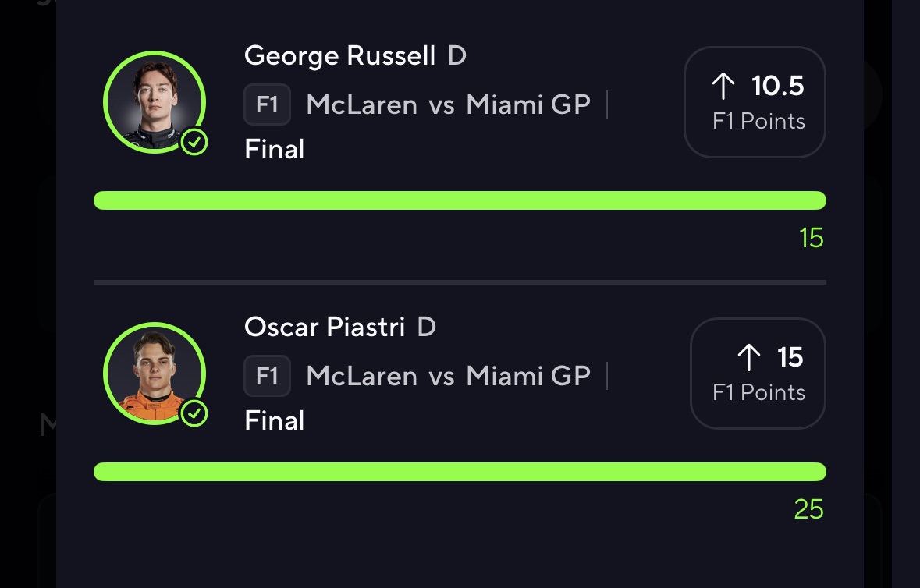
Task: Click the F1 badge in Piastri's row
Action: [x=267, y=376]
